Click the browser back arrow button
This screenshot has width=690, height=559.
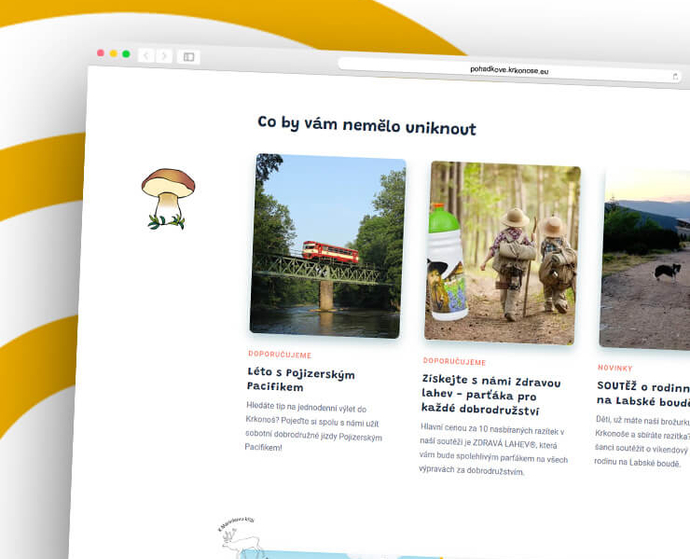(145, 55)
